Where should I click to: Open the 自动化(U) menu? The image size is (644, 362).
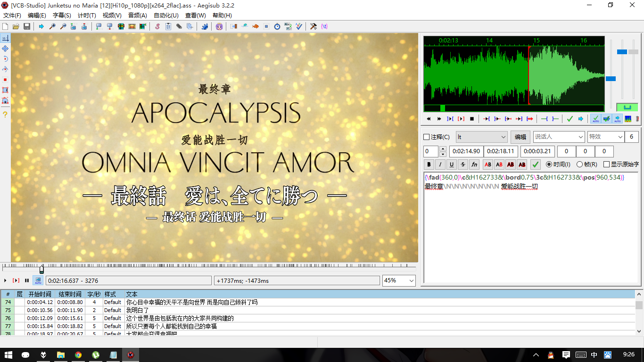(x=166, y=15)
